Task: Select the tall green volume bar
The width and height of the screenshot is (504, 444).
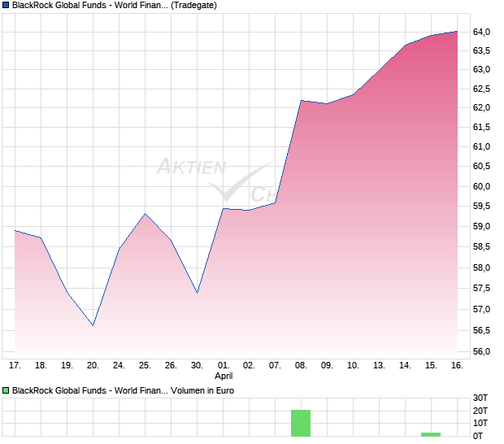Action: (x=301, y=423)
